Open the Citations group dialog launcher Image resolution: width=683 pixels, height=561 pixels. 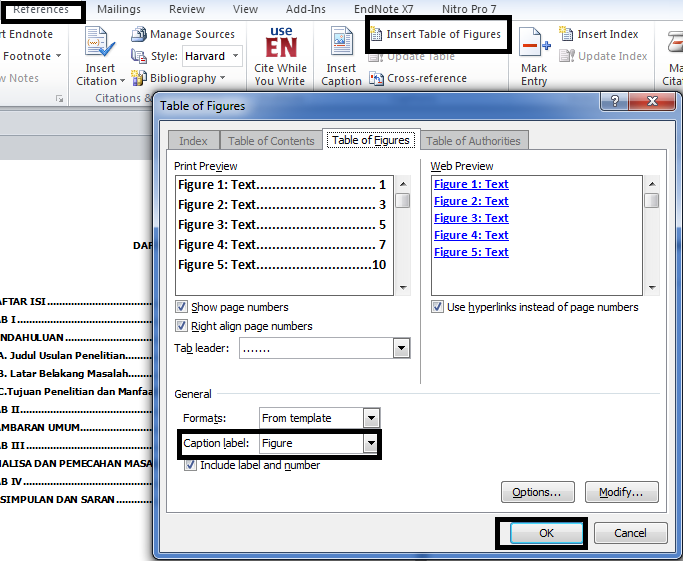59,99
